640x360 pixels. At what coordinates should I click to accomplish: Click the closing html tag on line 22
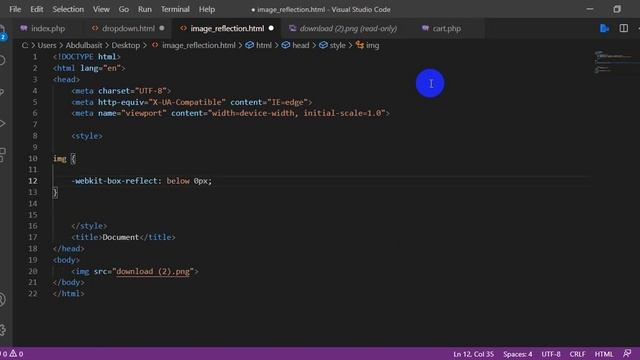click(x=69, y=293)
